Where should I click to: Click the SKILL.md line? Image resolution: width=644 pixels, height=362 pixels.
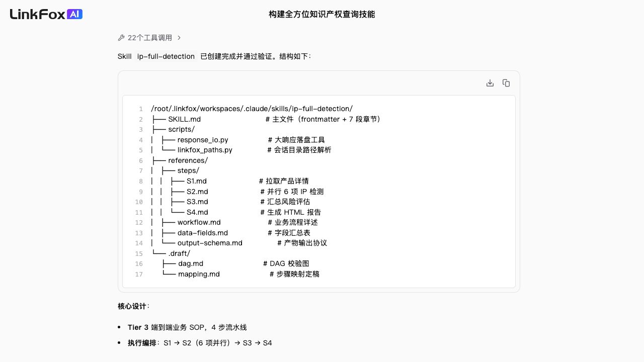266,119
